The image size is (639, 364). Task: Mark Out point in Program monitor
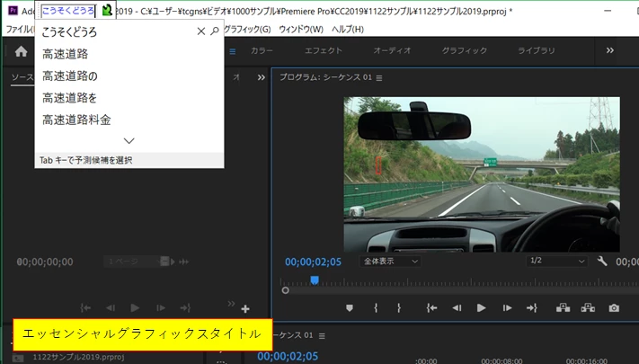click(399, 308)
